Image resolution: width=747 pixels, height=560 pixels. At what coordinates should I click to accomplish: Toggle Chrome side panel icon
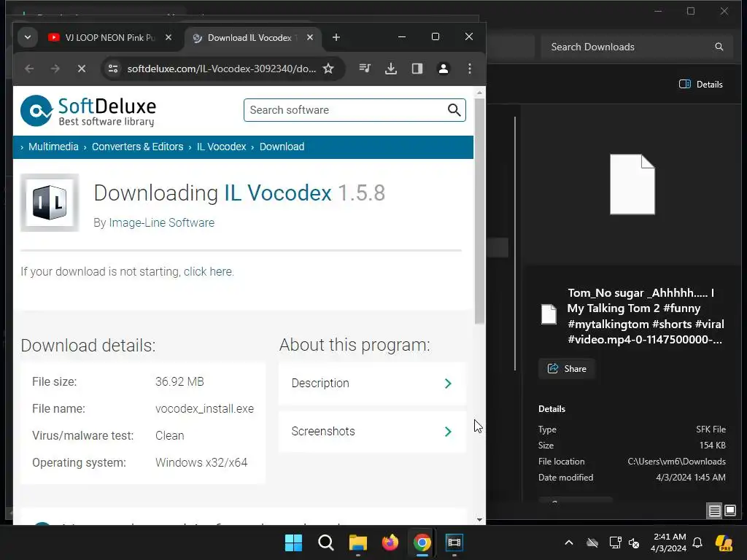[x=417, y=69]
